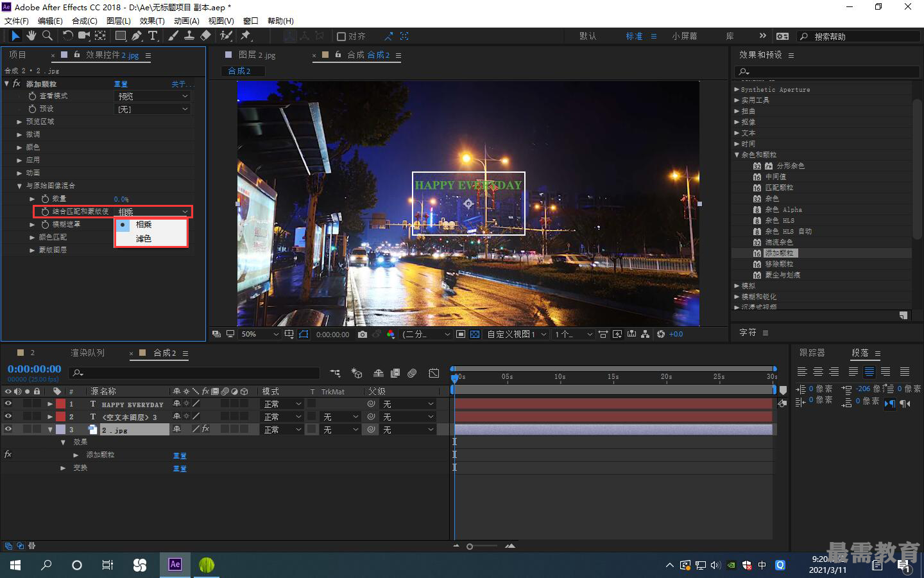Open the composition flowchart icon in viewer
The width and height of the screenshot is (924, 578).
point(646,334)
